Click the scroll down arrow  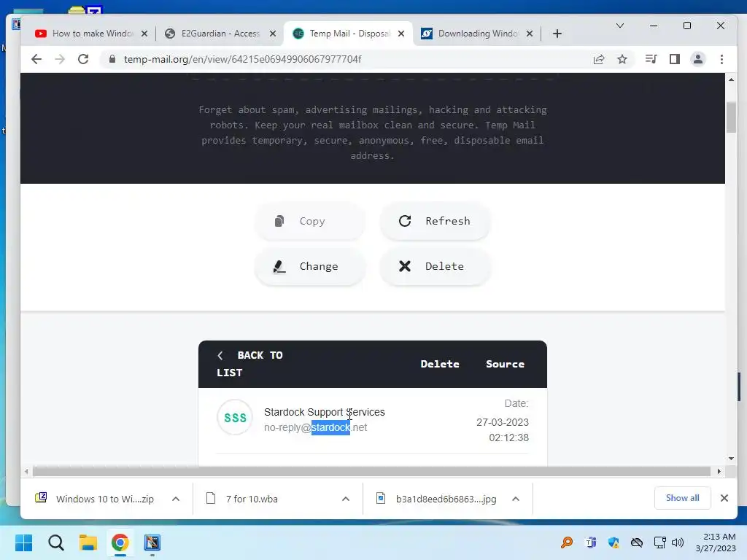coord(731,459)
